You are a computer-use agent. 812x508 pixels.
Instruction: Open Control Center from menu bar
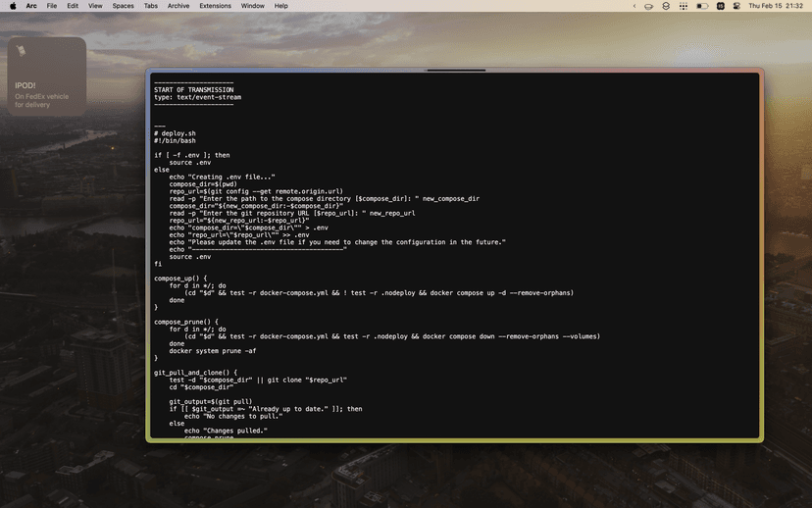point(736,6)
